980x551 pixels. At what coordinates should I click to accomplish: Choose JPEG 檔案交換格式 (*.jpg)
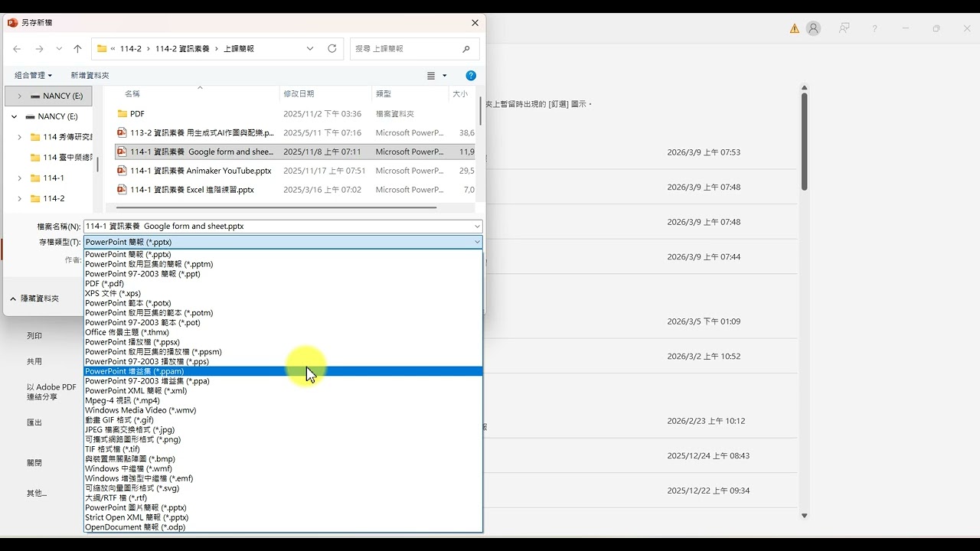283,429
